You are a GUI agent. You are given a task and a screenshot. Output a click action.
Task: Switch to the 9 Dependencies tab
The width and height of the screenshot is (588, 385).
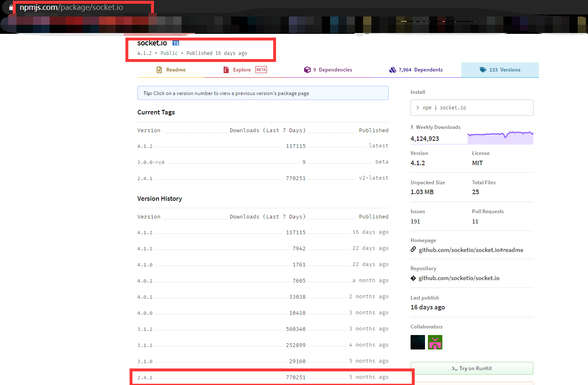coord(328,70)
